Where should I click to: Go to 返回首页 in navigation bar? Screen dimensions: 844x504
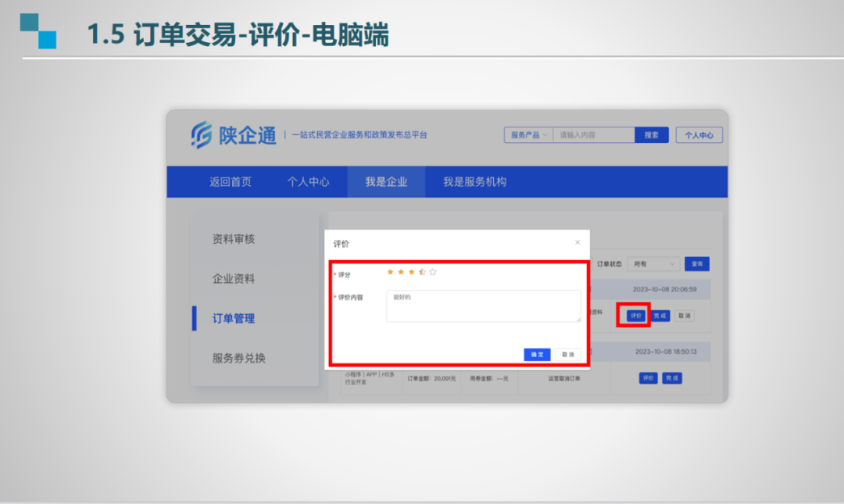(x=231, y=181)
